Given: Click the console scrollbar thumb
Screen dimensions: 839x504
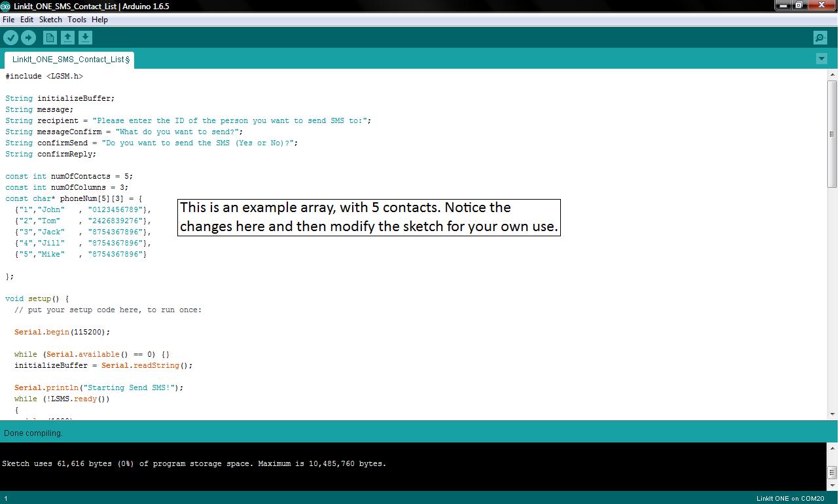Looking at the screenshot, I should click(832, 473).
